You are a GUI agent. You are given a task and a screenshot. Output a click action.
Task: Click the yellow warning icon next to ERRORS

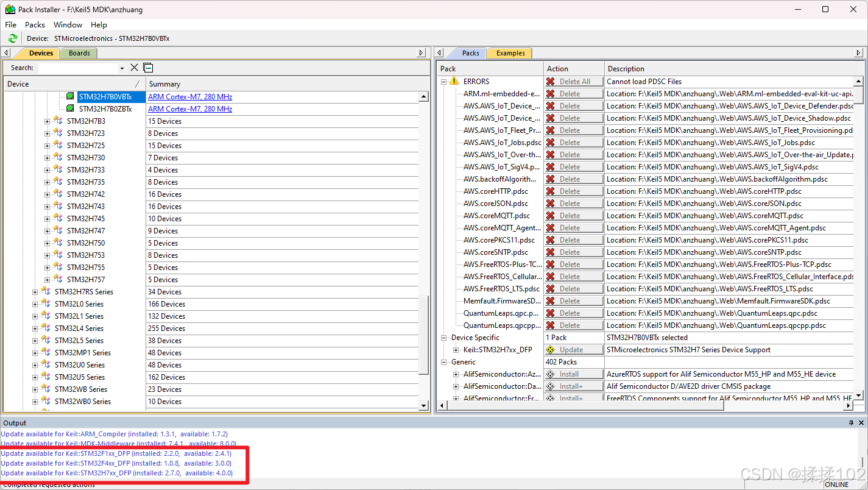pos(454,81)
